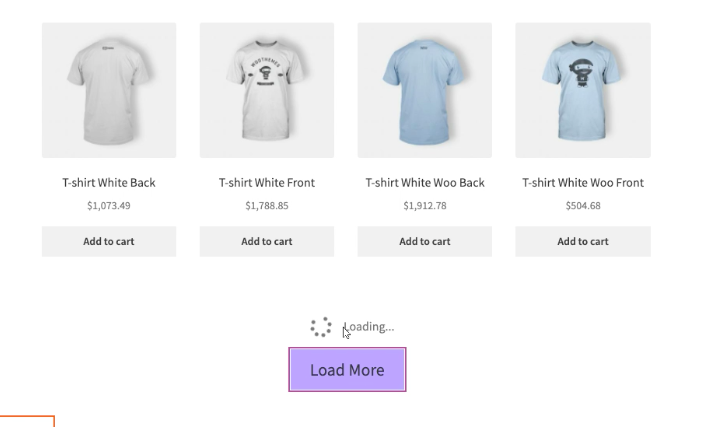Add T-shirt White Front to cart
The height and width of the screenshot is (427, 710).
[x=267, y=241]
